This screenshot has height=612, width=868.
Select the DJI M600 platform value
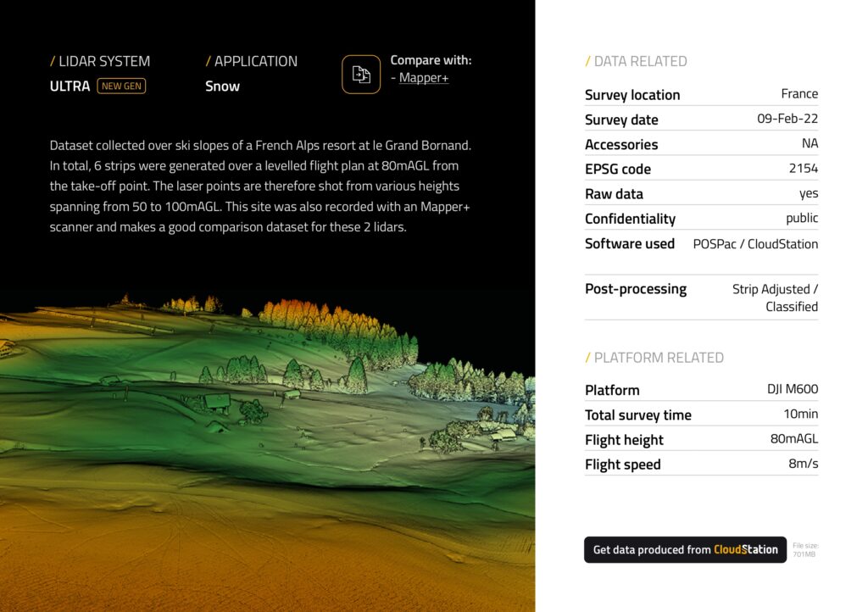pyautogui.click(x=793, y=389)
